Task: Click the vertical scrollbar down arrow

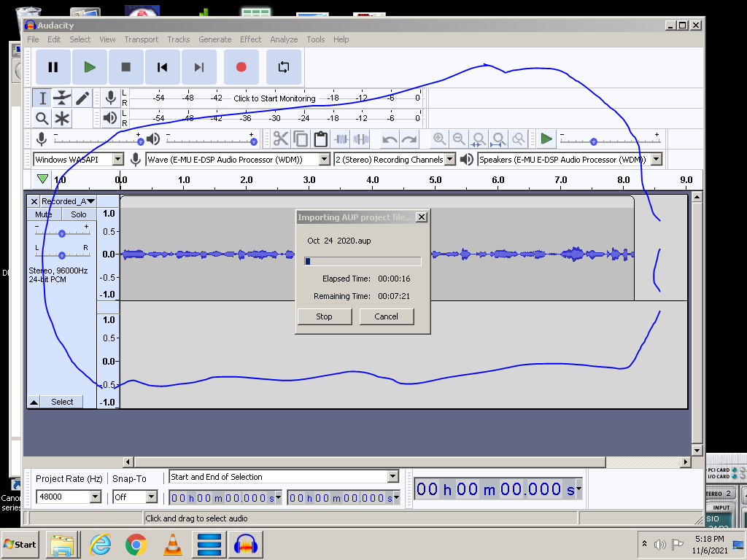Action: coord(697,451)
